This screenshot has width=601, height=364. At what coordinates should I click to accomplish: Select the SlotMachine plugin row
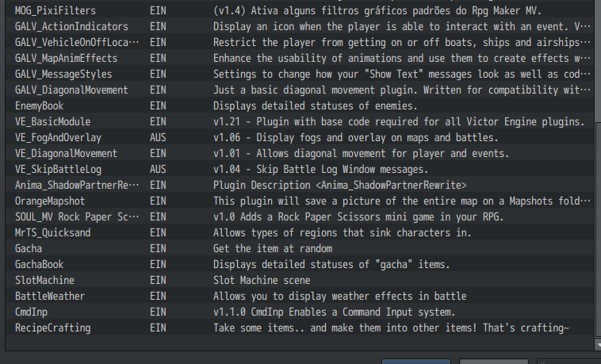pos(300,281)
